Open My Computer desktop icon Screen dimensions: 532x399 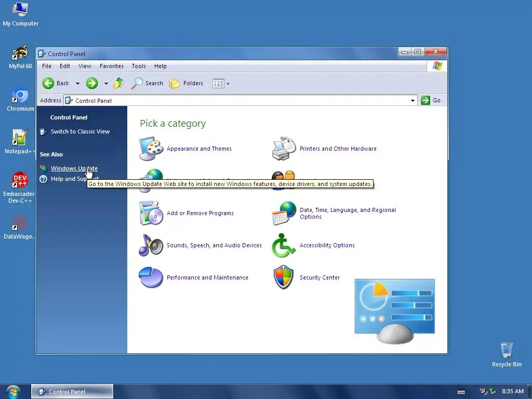click(20, 14)
